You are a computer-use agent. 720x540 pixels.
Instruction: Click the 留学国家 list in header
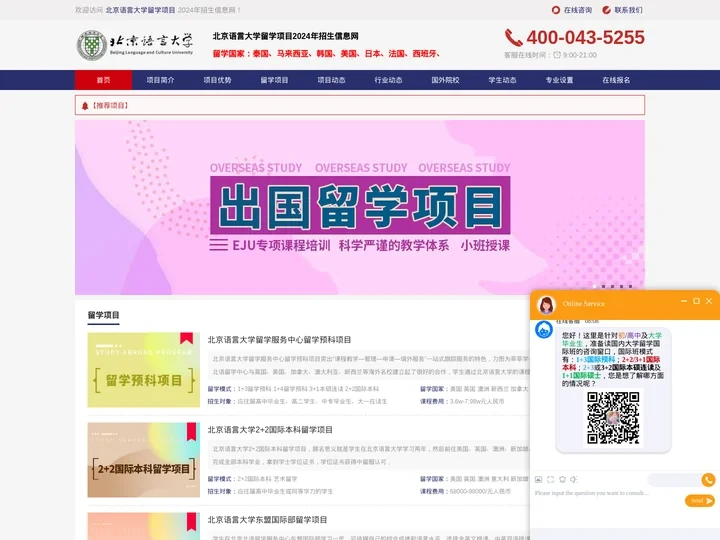pos(326,54)
